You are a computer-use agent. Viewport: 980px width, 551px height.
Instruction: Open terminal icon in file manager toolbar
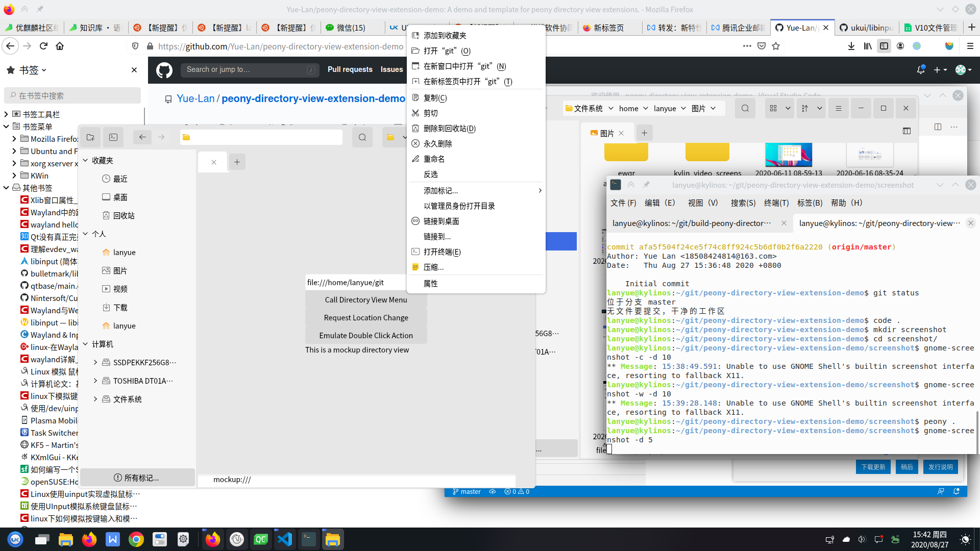113,137
